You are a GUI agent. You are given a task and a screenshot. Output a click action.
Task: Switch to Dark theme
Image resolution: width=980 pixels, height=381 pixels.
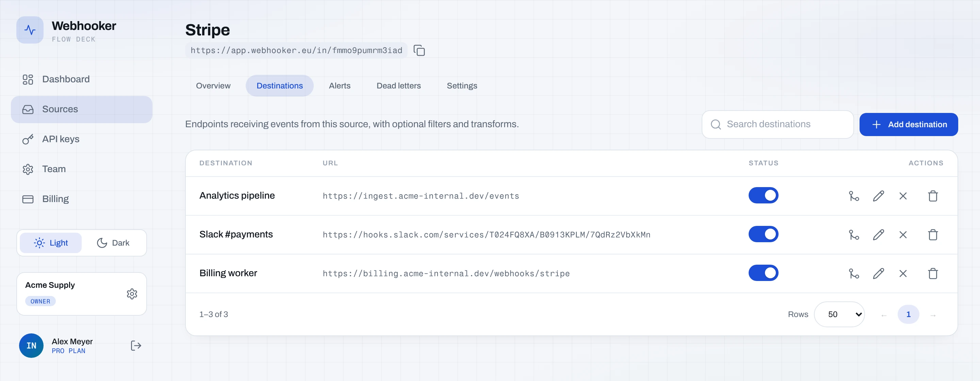tap(113, 243)
